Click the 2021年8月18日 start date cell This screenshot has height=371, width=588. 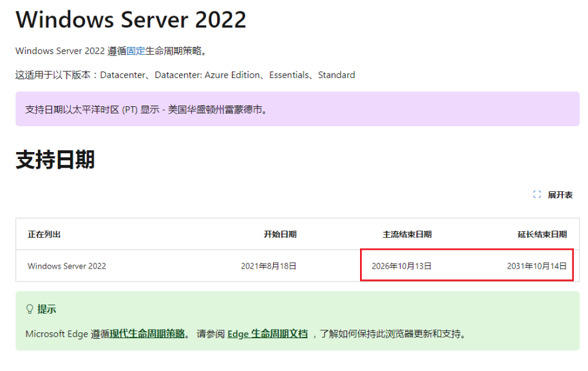269,266
